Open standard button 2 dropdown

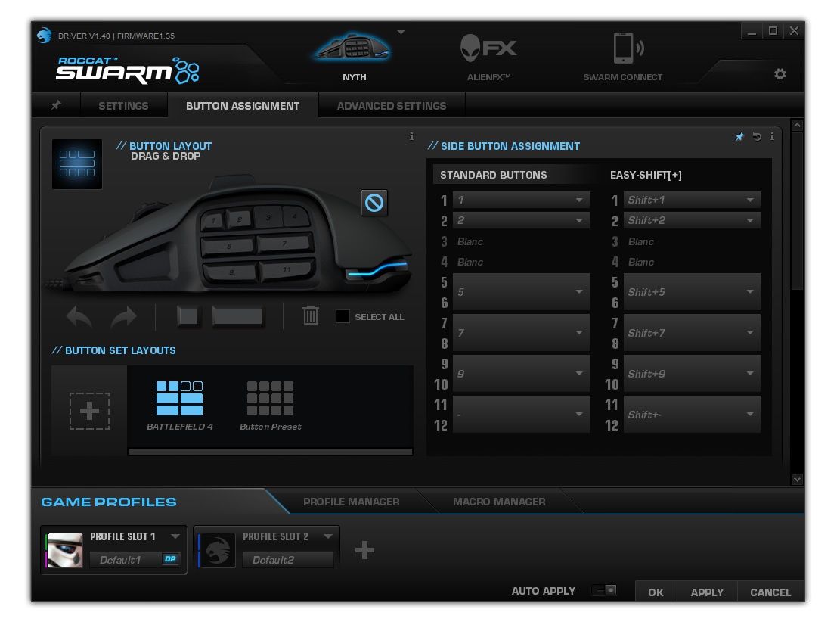point(521,220)
